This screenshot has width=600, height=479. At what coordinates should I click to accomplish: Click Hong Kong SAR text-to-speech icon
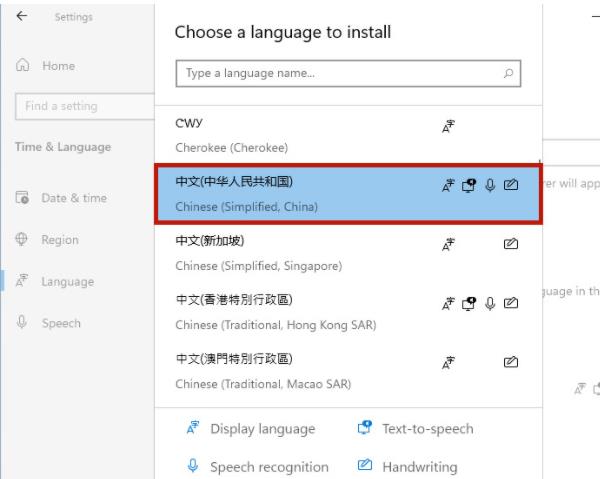coord(469,303)
